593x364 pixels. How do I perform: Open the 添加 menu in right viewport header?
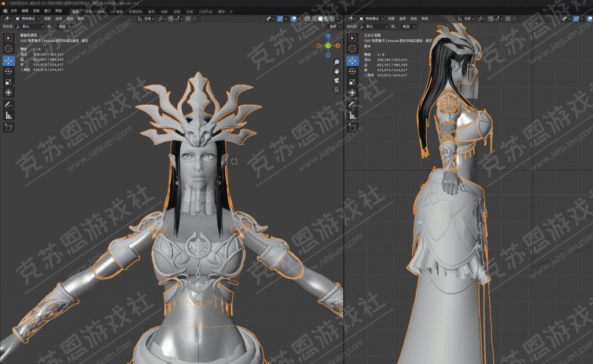(413, 19)
